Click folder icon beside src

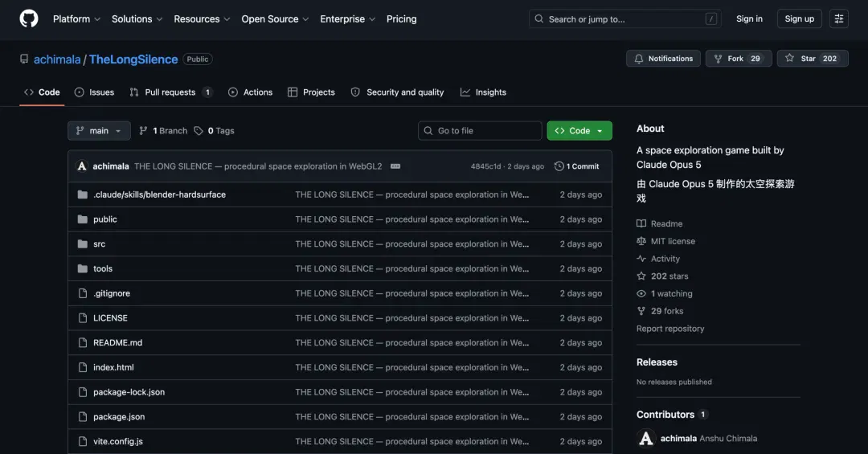[83, 244]
